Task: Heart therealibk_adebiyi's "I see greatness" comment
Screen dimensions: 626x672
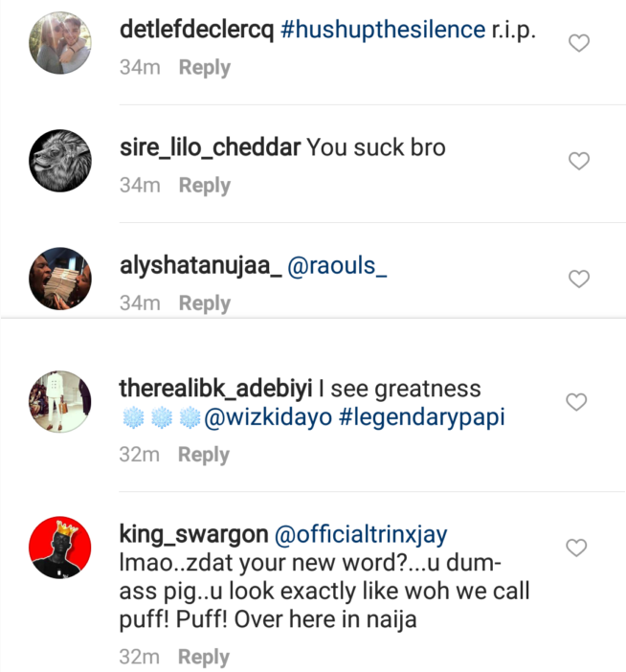Action: tap(576, 402)
